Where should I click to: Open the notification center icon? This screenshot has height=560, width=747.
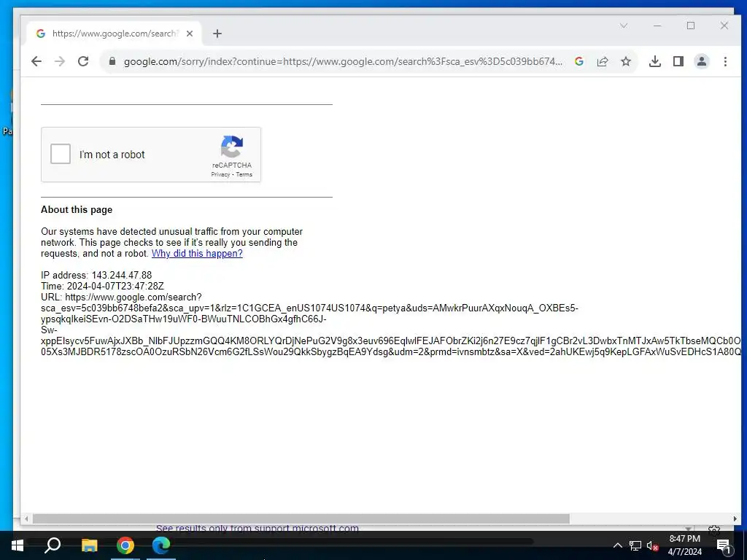click(724, 545)
